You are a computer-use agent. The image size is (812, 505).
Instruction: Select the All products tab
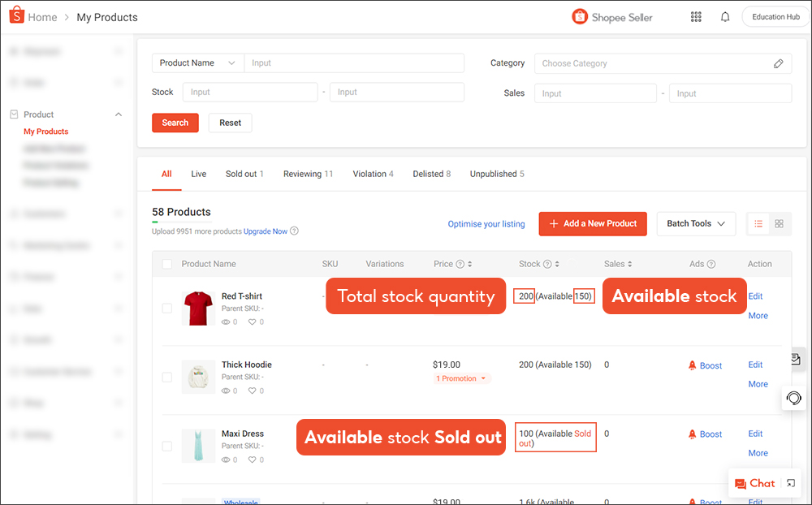pos(166,174)
